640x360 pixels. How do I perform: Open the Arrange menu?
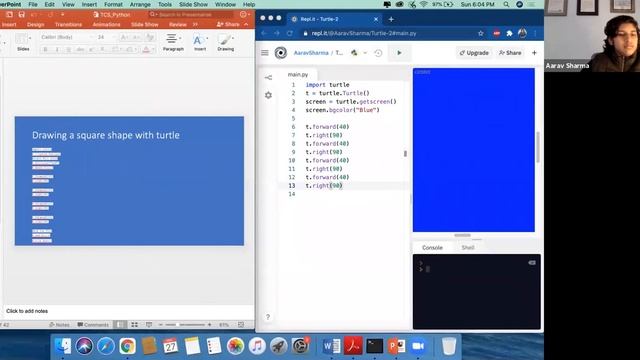tap(140, 4)
